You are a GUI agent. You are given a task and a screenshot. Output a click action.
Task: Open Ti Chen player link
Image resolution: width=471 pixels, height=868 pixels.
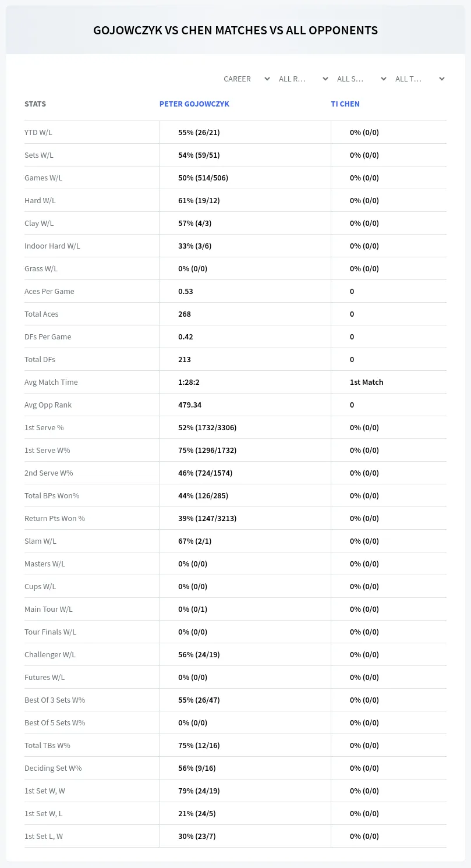[345, 104]
